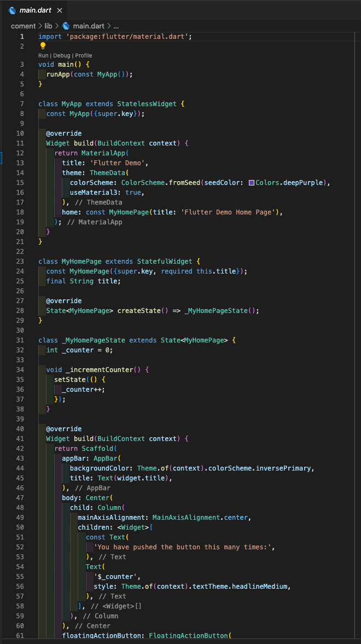Image resolution: width=361 pixels, height=644 pixels.
Task: Click 'required this.title' parameter
Action: 199,271
